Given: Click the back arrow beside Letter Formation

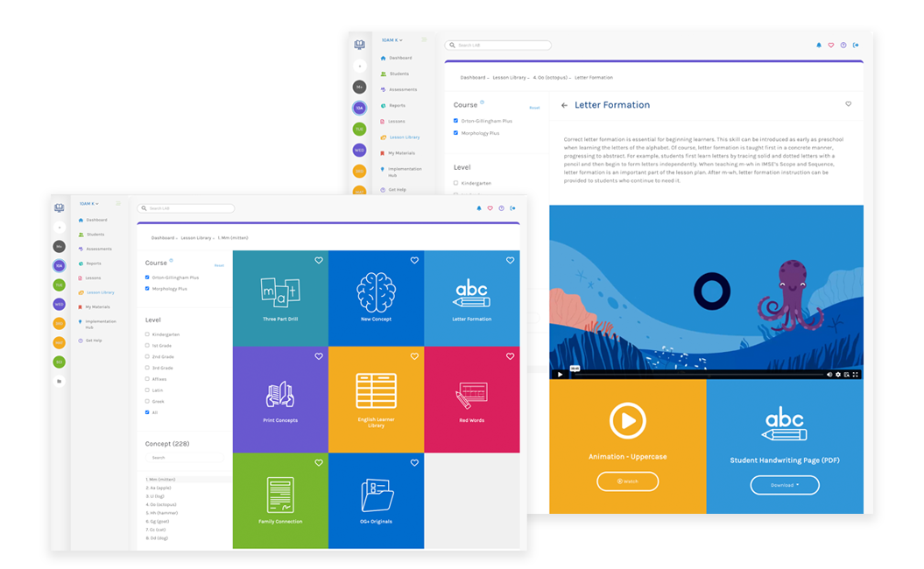Looking at the screenshot, I should click(565, 105).
